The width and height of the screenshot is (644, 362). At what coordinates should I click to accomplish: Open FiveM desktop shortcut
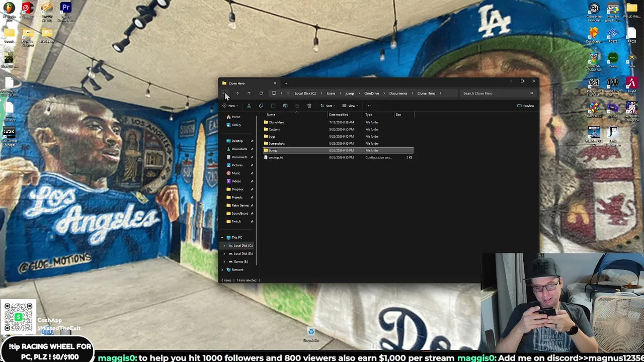pos(631,85)
